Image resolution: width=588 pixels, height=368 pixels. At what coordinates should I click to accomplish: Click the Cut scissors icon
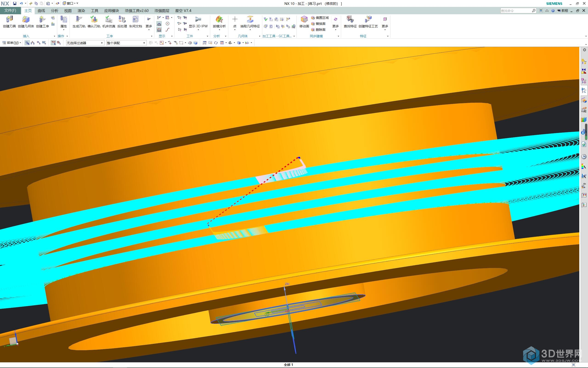click(31, 3)
